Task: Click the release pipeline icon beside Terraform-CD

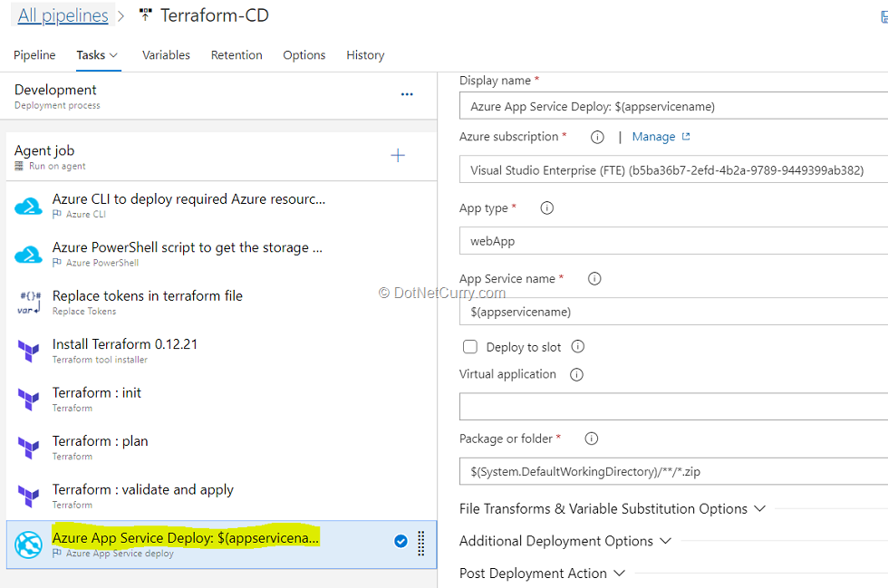Action: click(145, 15)
